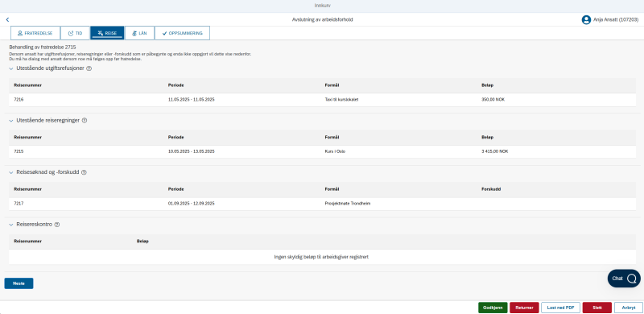Click the 350,00 NOK amount
Viewport: 644px width, 314px height.
(493, 100)
